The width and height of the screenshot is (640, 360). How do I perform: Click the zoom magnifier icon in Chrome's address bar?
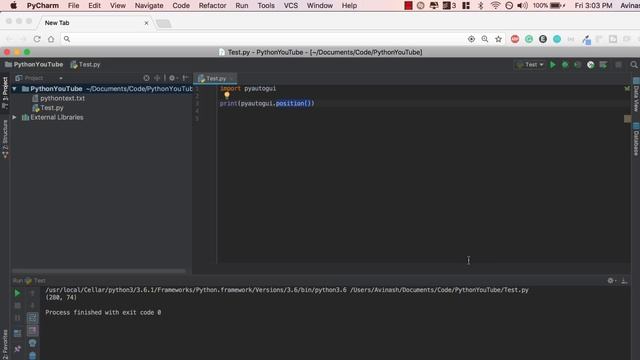point(485,39)
